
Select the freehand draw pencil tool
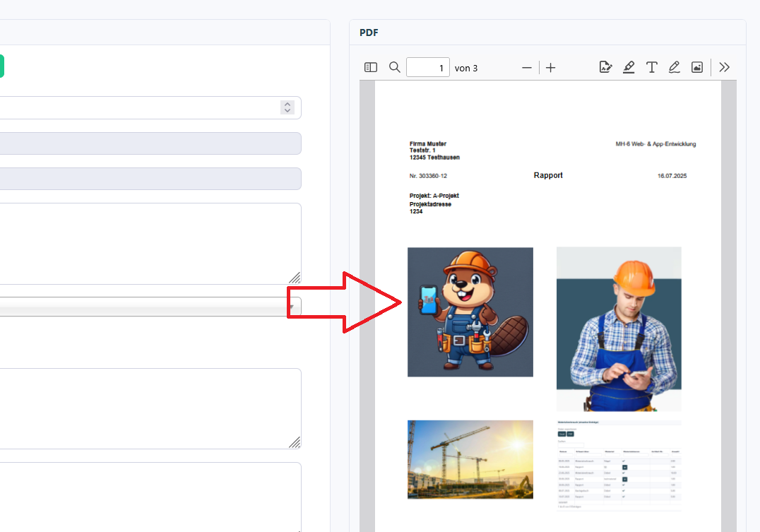tap(675, 67)
